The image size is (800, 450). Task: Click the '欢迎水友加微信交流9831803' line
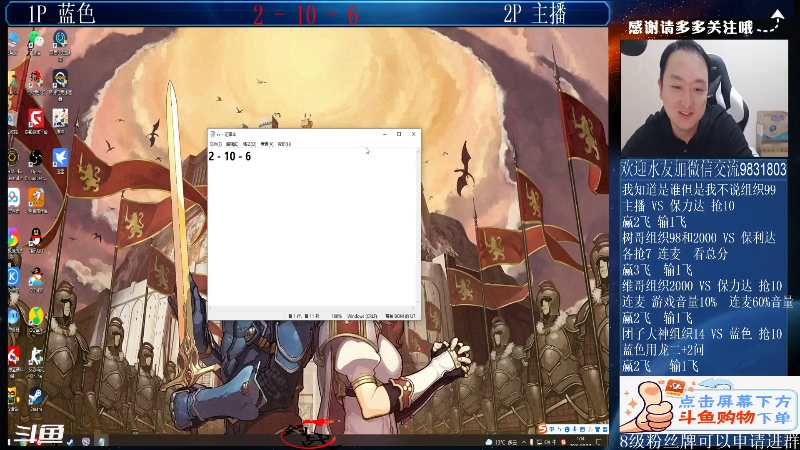[x=704, y=169]
